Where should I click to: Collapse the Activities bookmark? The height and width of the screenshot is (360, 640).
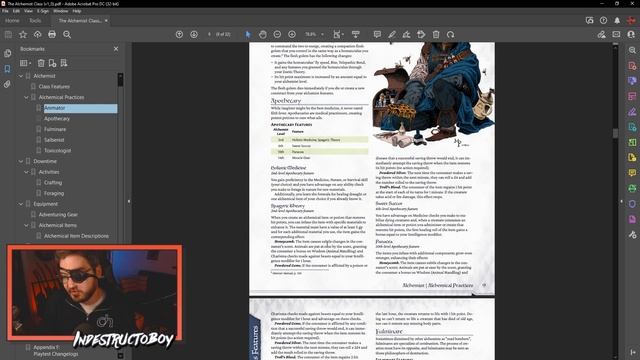(x=26, y=172)
